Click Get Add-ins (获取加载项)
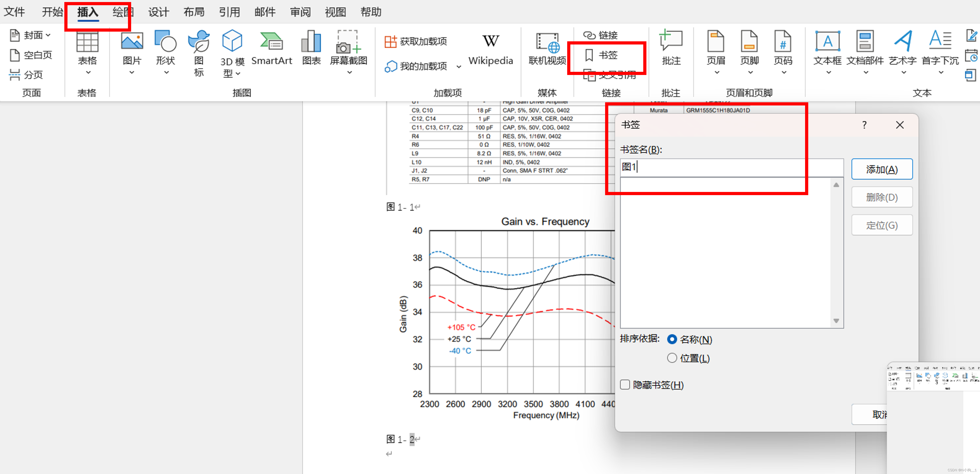 (x=416, y=41)
